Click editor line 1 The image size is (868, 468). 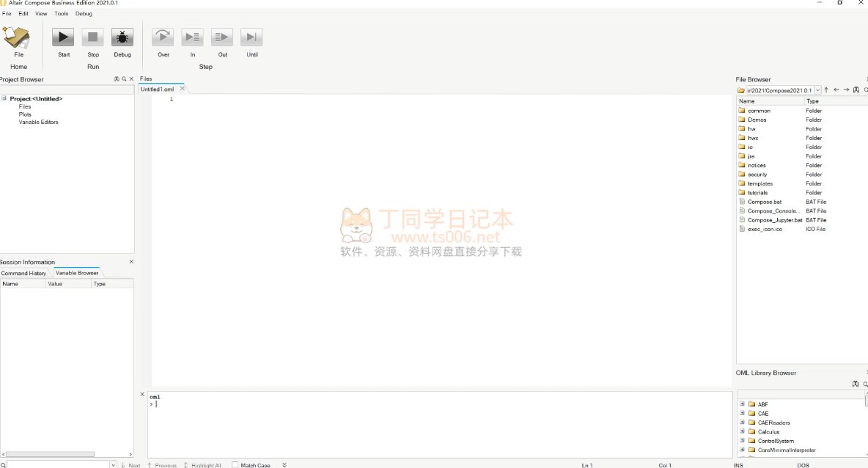click(442, 99)
